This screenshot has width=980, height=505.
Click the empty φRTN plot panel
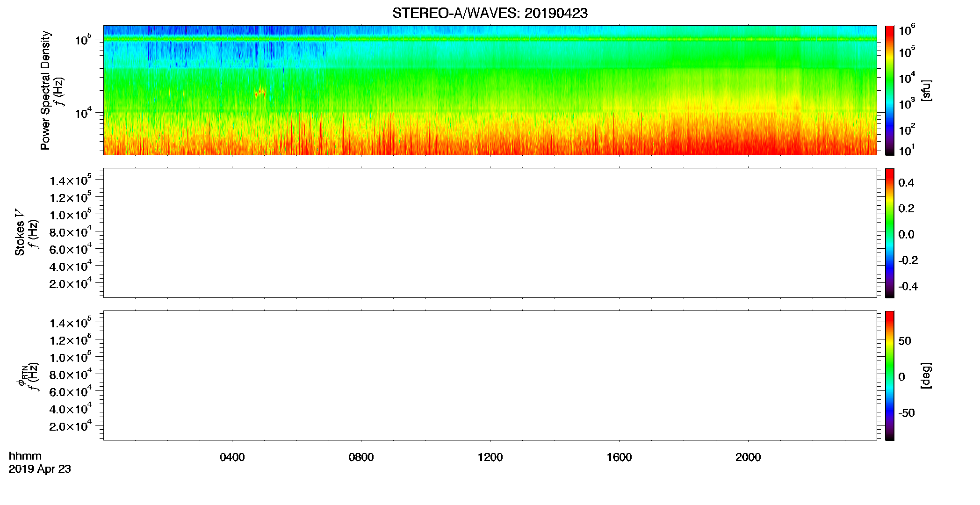pyautogui.click(x=490, y=375)
